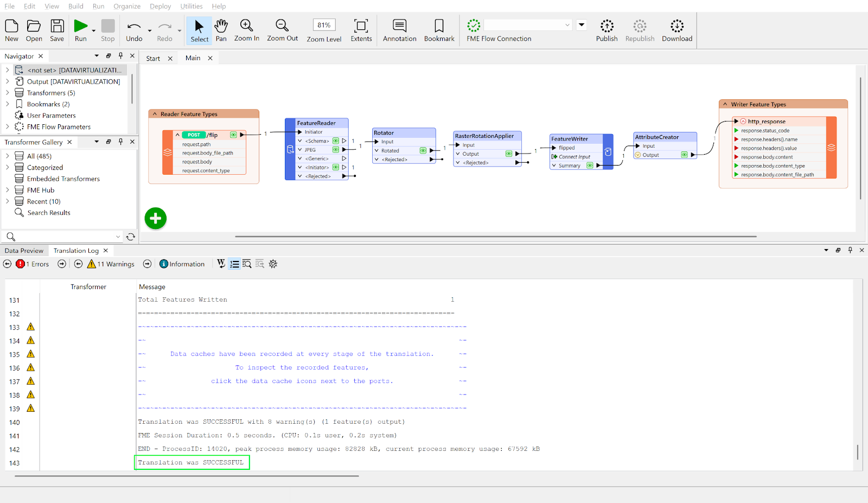The width and height of the screenshot is (868, 503).
Task: Collapse the Writer Feature Types bookmark
Action: tap(725, 104)
